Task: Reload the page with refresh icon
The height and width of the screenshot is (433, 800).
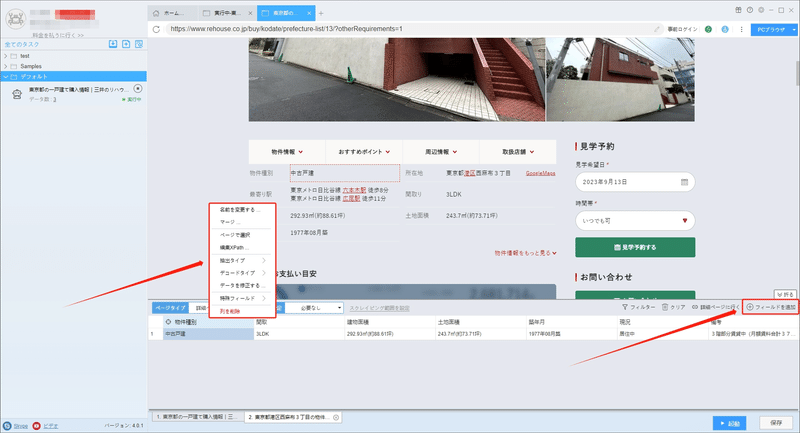Action: point(156,29)
